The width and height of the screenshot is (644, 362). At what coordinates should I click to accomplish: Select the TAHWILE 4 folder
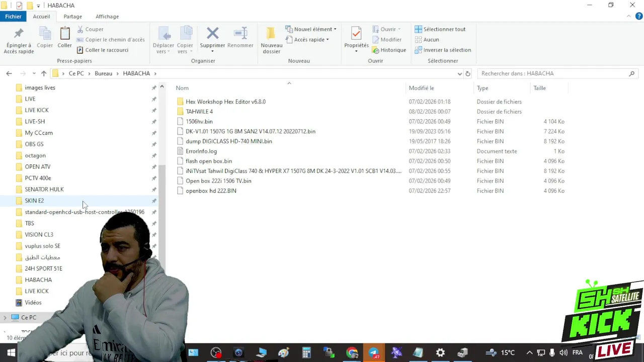point(199,112)
